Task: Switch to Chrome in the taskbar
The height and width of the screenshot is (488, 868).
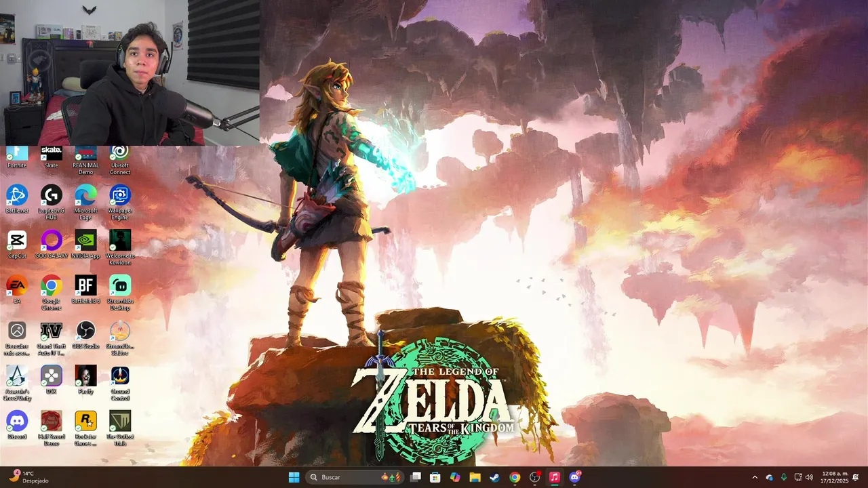Action: point(515,477)
